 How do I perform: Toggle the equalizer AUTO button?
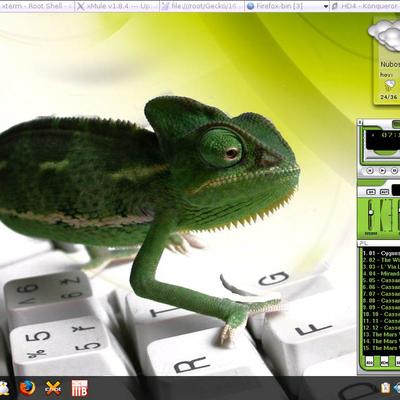pos(384,192)
